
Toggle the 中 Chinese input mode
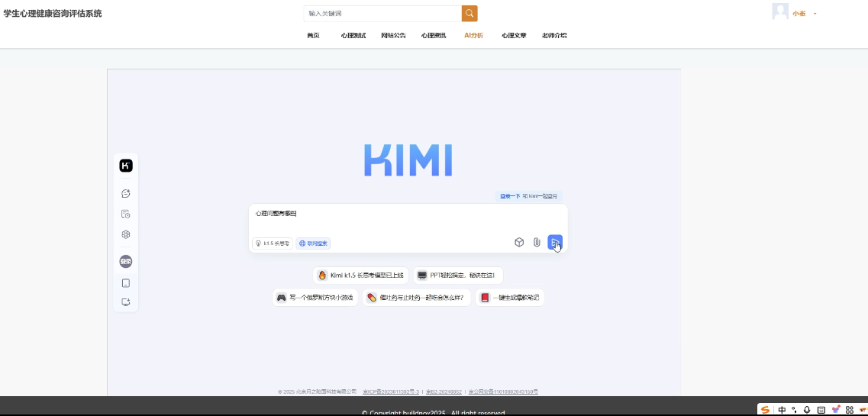tap(782, 410)
